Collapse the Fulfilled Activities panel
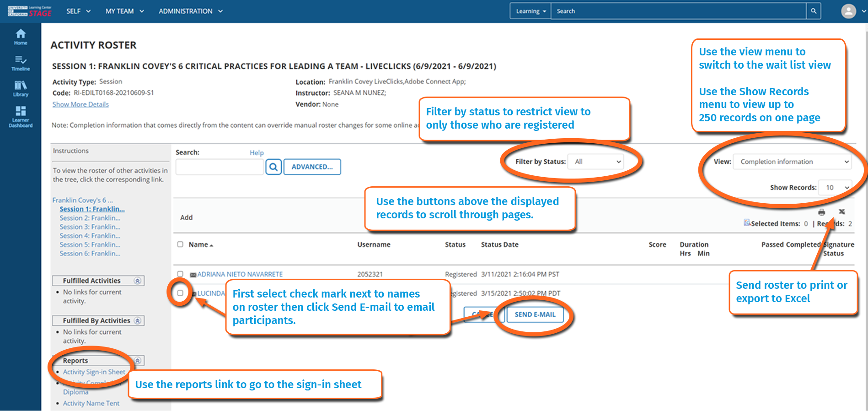This screenshot has height=417, width=868. pos(137,281)
